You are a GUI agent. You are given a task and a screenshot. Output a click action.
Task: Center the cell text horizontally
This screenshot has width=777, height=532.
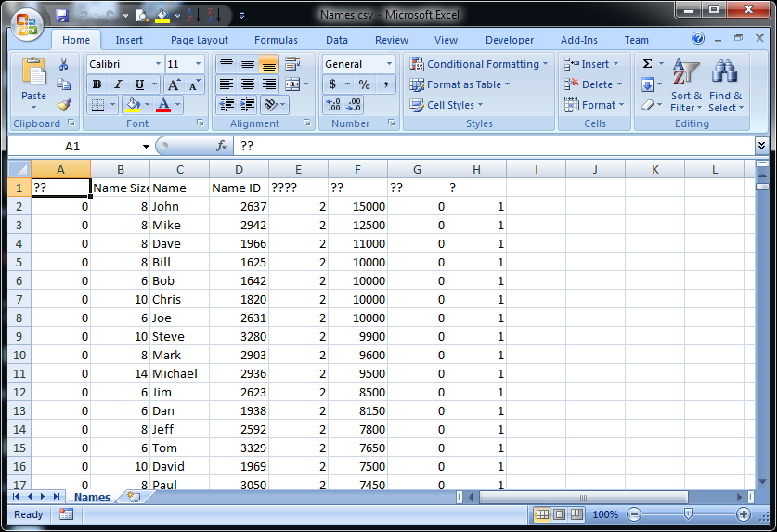pyautogui.click(x=248, y=84)
